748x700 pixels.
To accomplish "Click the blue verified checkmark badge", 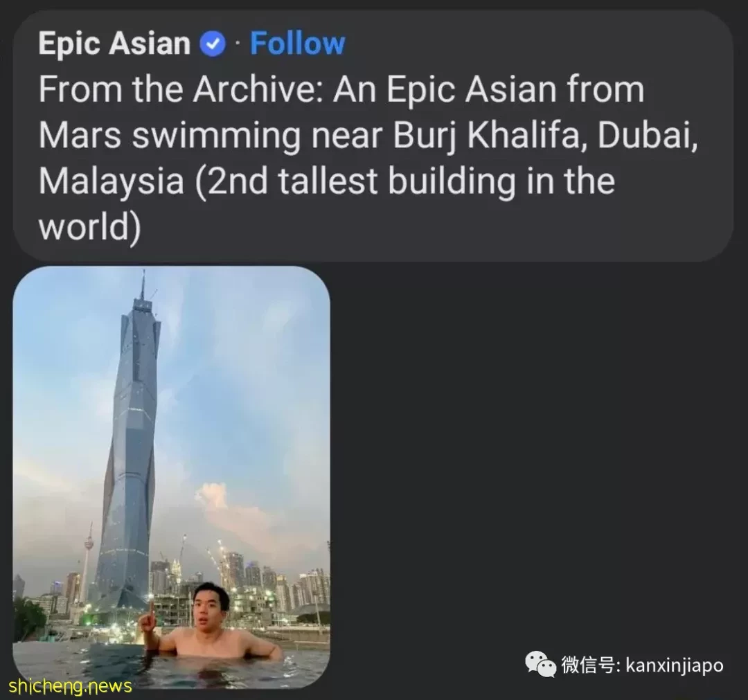I will (213, 44).
